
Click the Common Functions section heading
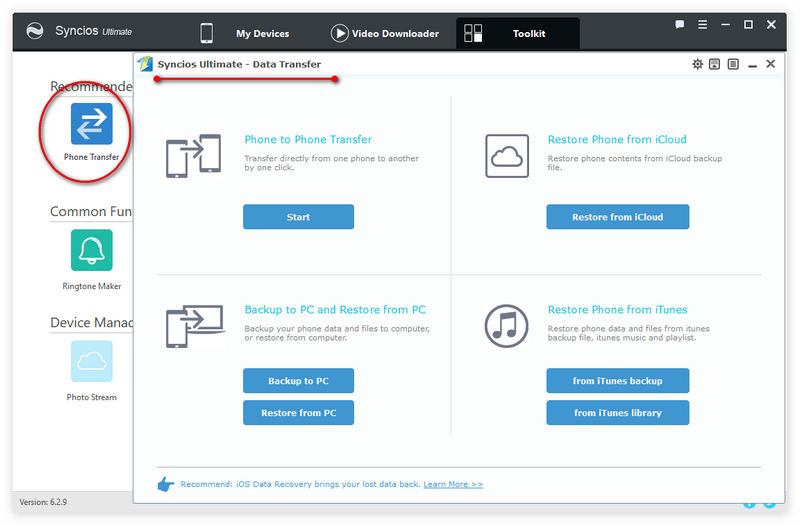(x=91, y=211)
